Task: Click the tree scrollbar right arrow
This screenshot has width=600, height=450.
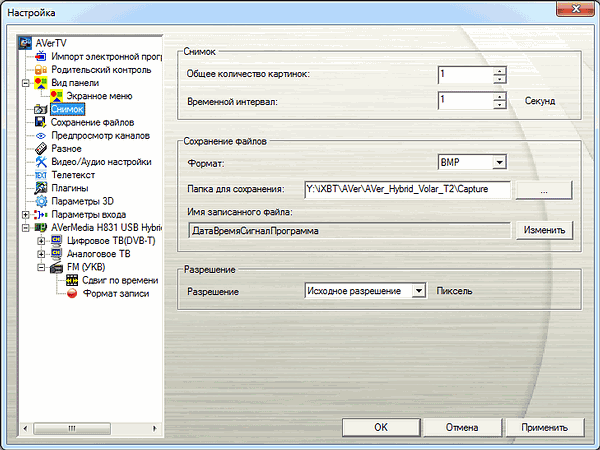Action: [x=155, y=428]
